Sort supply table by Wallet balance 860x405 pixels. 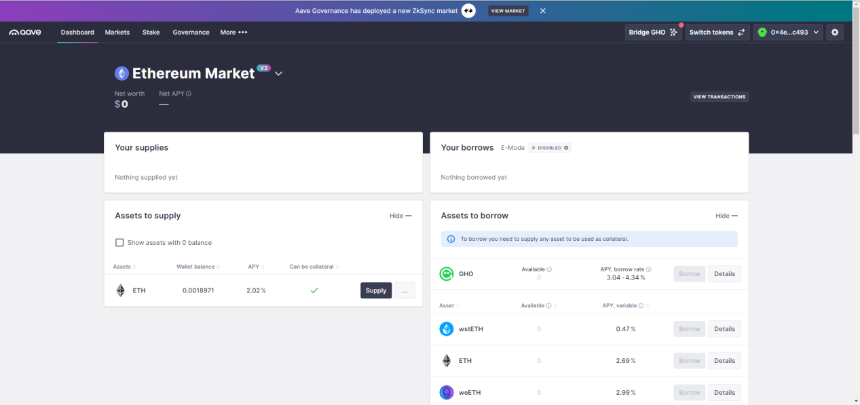point(197,267)
